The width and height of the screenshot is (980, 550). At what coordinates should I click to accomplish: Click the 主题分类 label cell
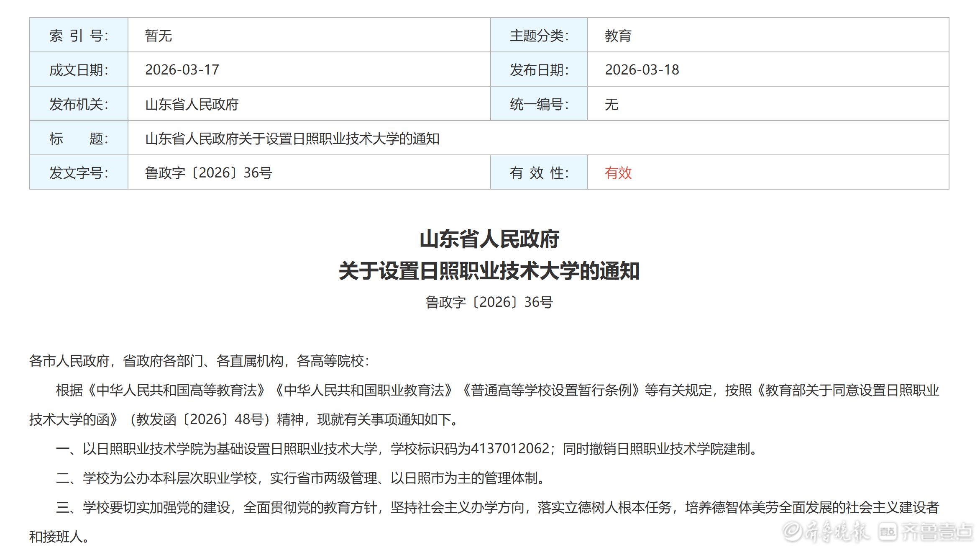539,36
